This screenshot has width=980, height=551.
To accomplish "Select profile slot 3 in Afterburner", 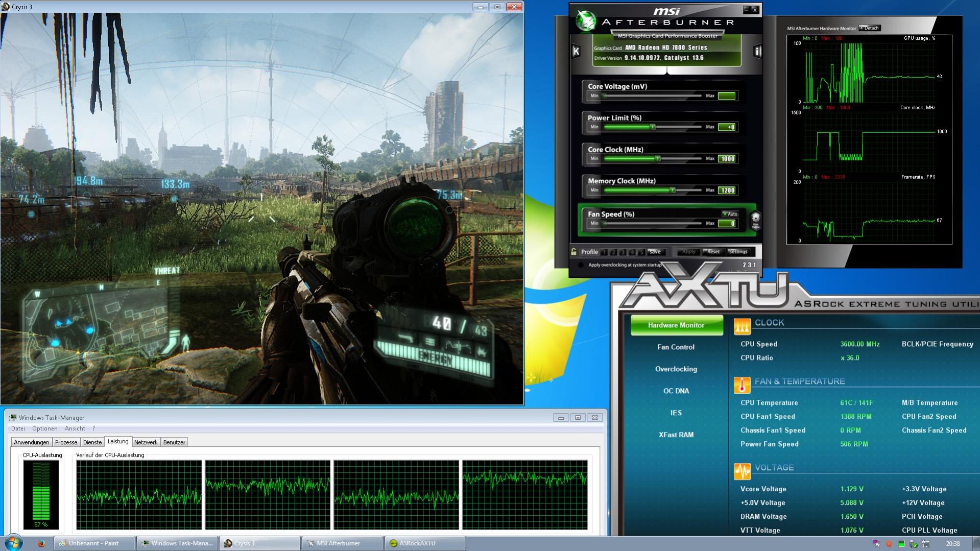I will coord(623,252).
